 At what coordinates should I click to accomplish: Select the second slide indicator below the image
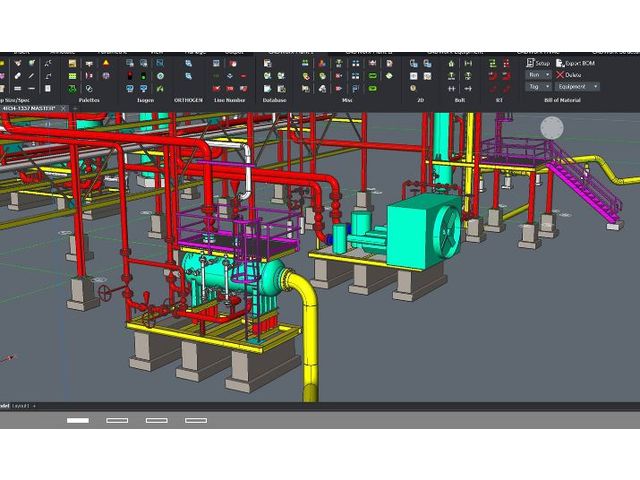[117, 421]
